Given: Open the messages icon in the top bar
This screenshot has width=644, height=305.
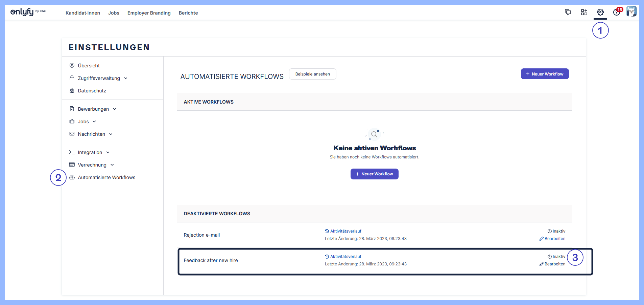Looking at the screenshot, I should click(x=568, y=12).
